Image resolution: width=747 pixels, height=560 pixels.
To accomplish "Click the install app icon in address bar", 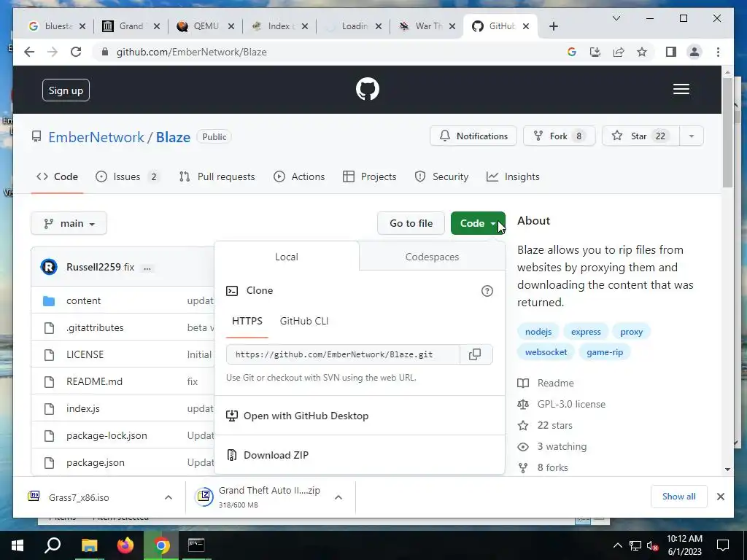I will click(x=595, y=52).
